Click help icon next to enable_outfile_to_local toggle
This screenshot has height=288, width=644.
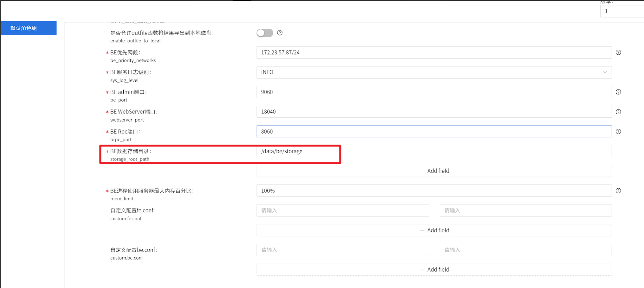[279, 33]
